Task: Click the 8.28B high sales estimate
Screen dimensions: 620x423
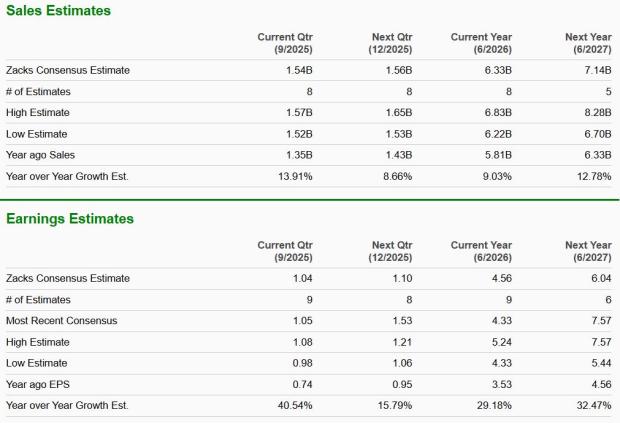Action: click(x=596, y=112)
